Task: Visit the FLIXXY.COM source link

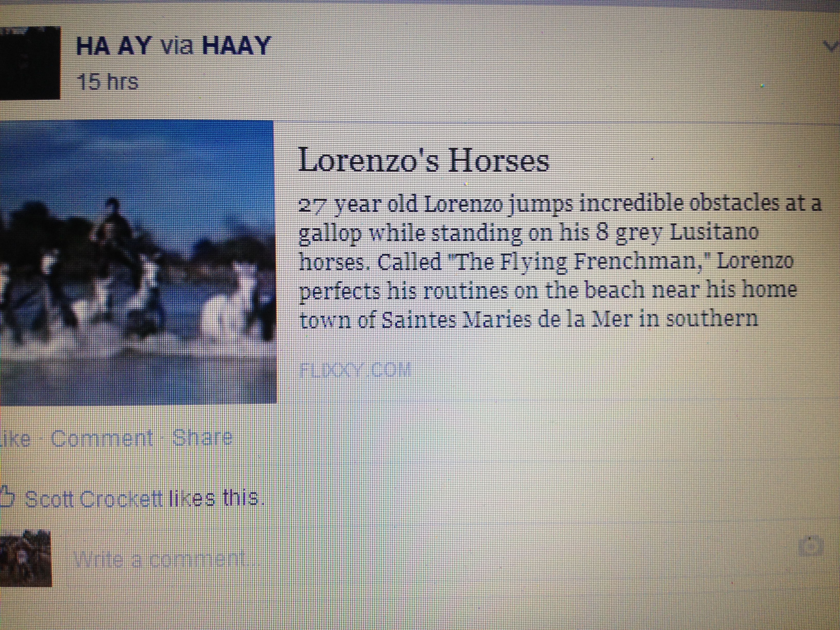Action: point(355,370)
